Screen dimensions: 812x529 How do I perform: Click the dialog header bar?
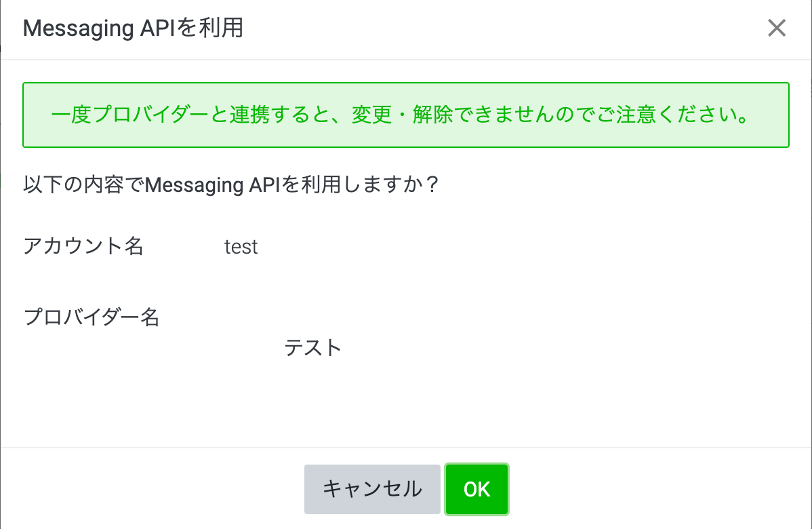coord(406,28)
